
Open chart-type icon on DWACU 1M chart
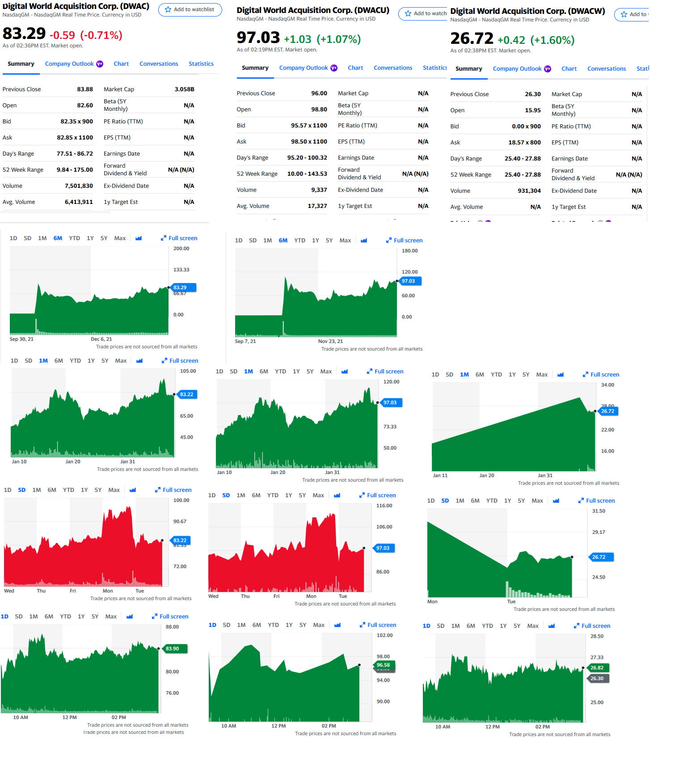345,372
